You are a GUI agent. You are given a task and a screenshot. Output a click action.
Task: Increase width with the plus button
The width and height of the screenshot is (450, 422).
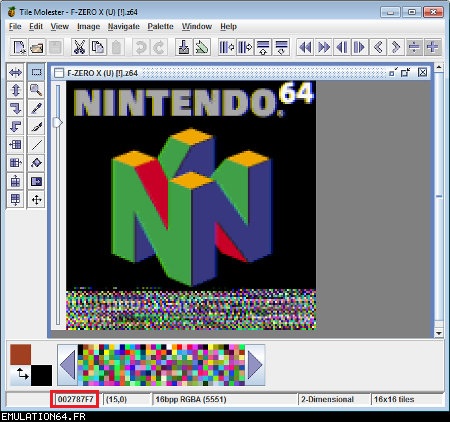(432, 47)
